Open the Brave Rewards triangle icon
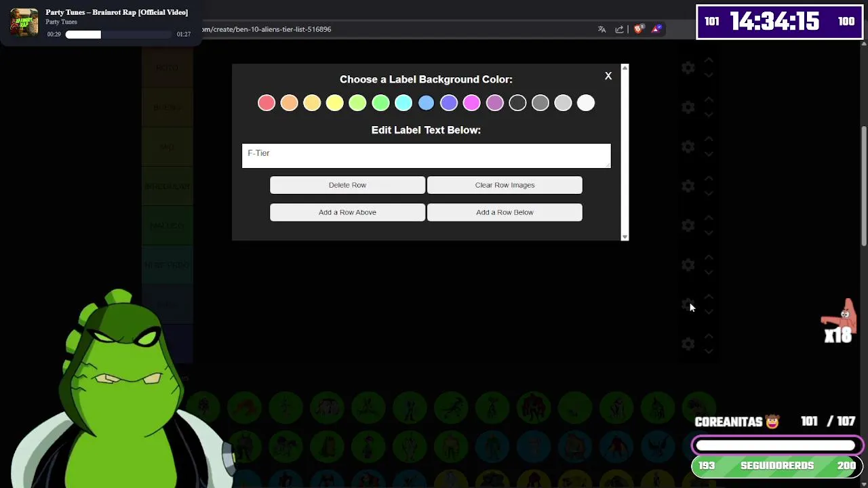 656,29
